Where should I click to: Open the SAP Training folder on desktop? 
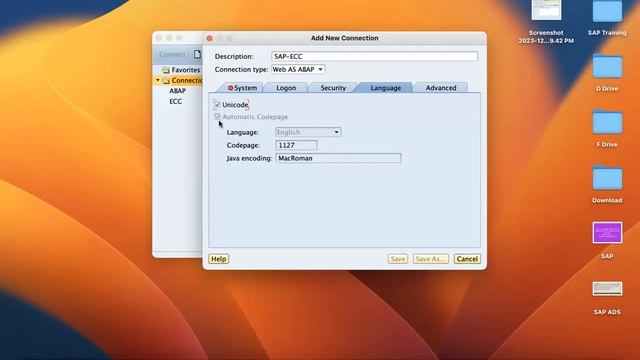607,11
